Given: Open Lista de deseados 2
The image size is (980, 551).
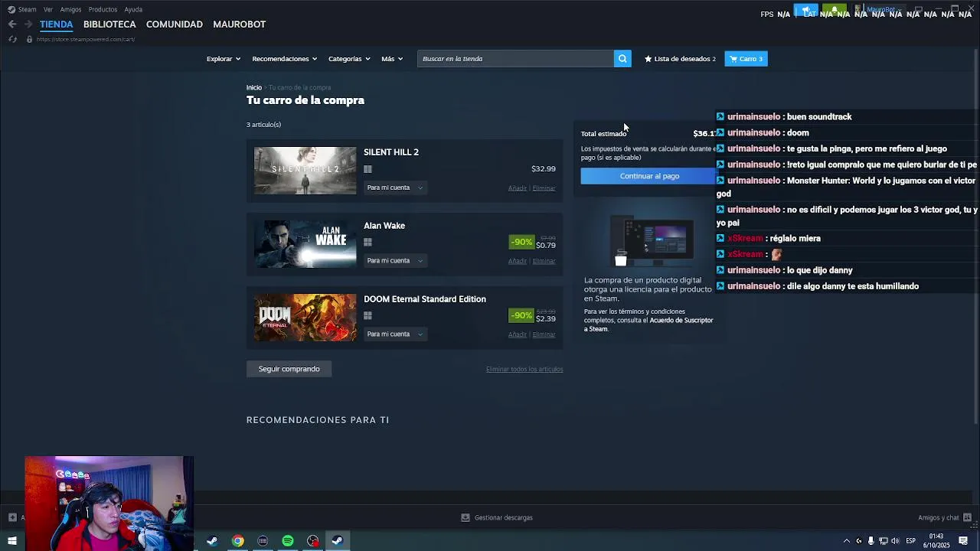Looking at the screenshot, I should point(680,59).
